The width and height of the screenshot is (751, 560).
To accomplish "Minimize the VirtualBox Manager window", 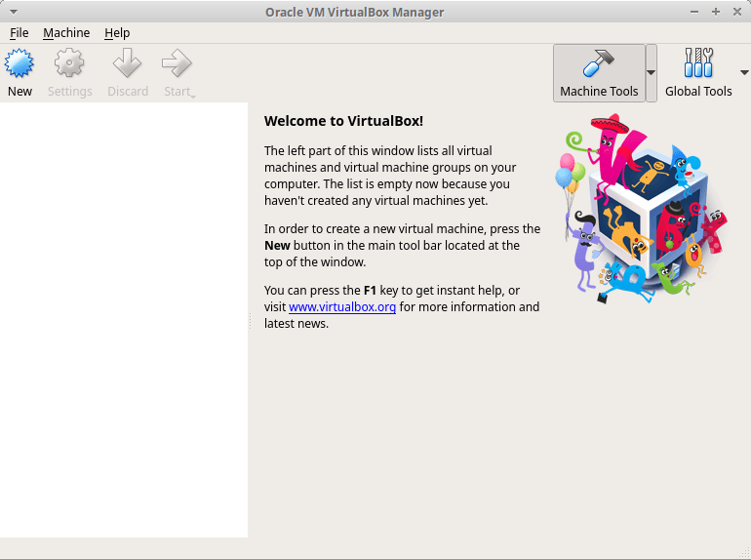I will [x=694, y=12].
